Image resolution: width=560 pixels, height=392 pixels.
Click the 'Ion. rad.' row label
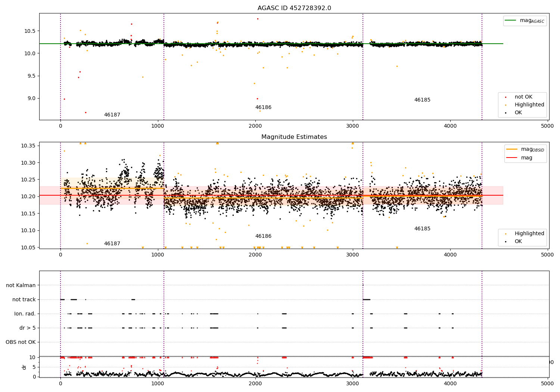click(x=25, y=314)
